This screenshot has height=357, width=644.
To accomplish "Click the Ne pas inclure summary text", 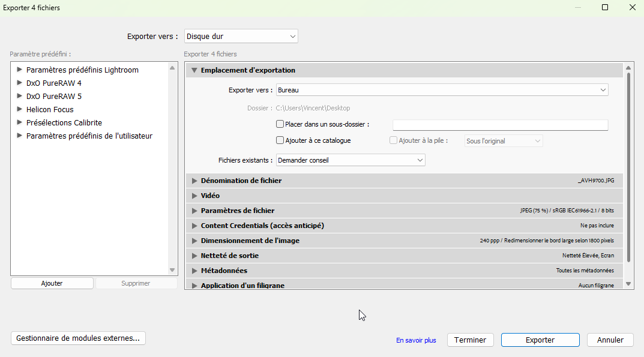I will [597, 226].
